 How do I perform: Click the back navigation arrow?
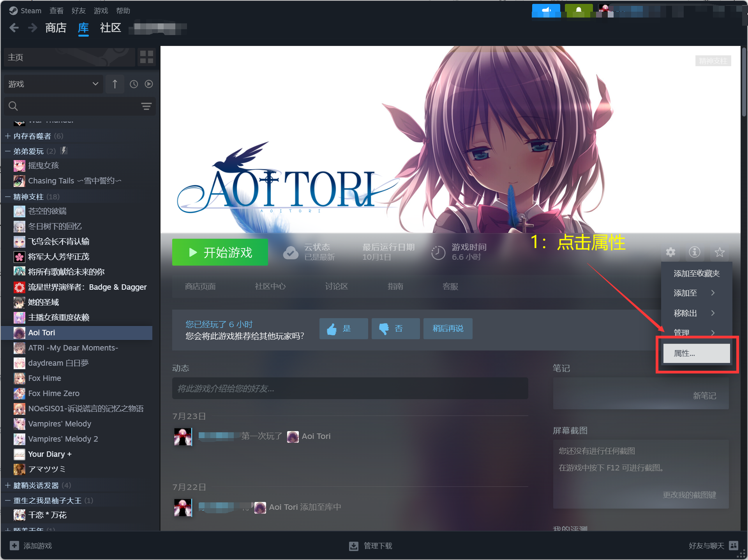coord(14,28)
